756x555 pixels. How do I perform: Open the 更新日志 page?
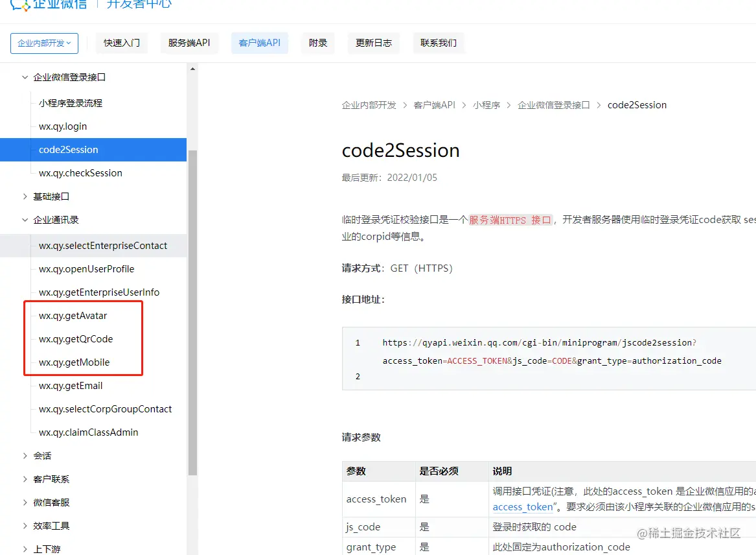(373, 43)
